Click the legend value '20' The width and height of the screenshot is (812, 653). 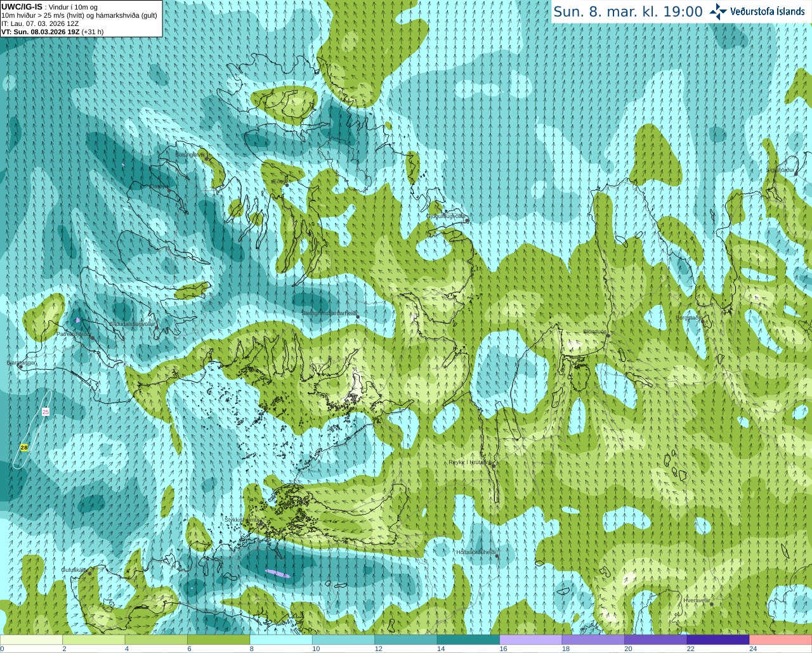pyautogui.click(x=628, y=649)
